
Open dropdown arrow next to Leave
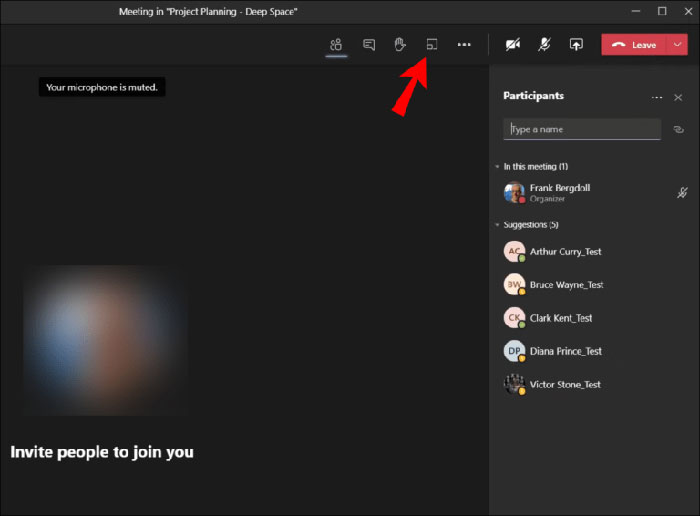679,45
